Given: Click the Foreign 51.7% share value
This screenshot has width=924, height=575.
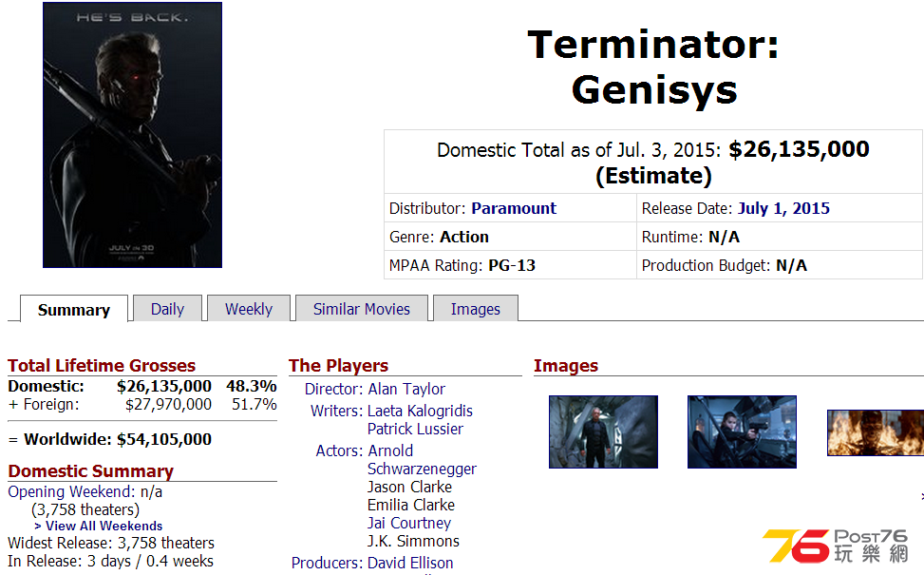Looking at the screenshot, I should click(254, 404).
